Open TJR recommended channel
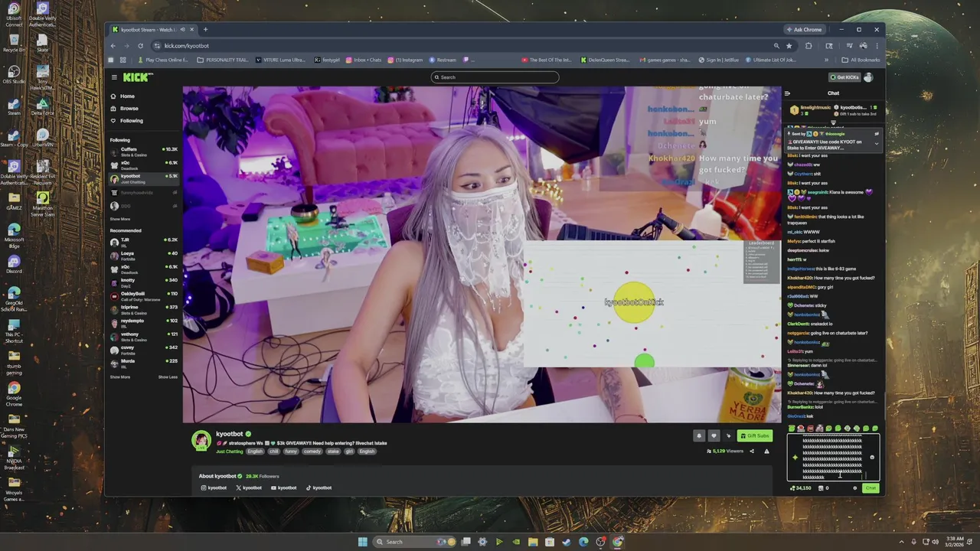This screenshot has height=551, width=980. click(143, 241)
